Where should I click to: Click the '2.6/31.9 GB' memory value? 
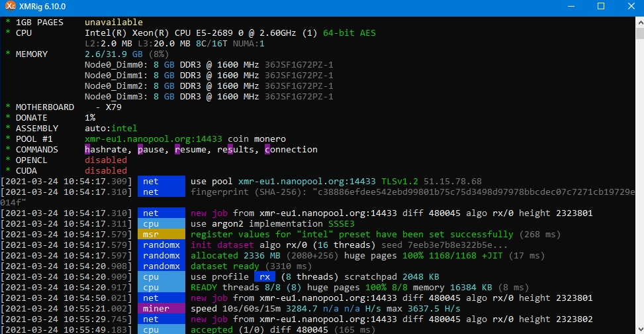click(114, 54)
